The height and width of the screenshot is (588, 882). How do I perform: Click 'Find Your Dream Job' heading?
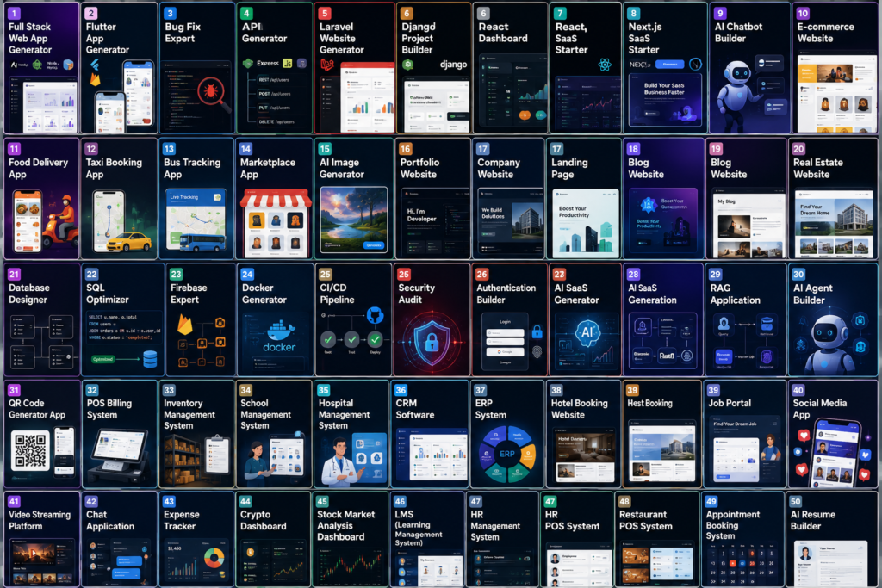[736, 424]
